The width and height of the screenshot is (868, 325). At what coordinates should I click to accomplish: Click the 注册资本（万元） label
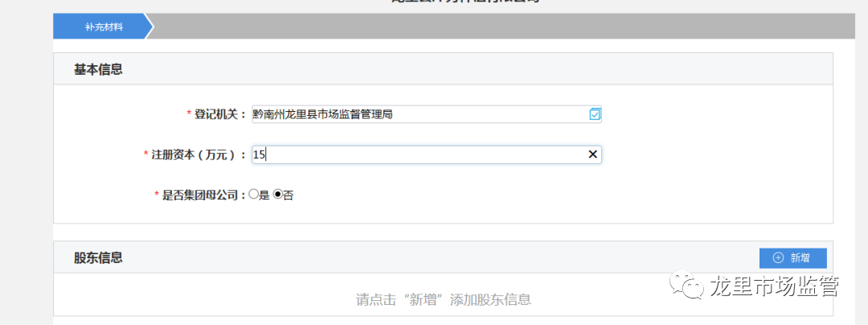(194, 155)
